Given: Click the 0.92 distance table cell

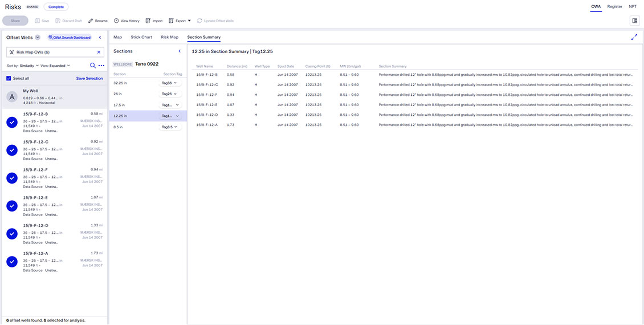Looking at the screenshot, I should [x=230, y=84].
